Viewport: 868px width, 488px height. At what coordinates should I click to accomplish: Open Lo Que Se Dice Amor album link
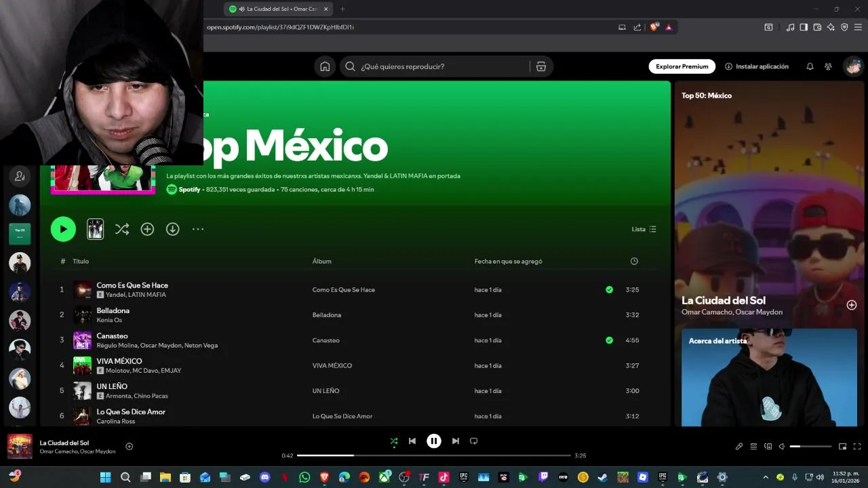pyautogui.click(x=342, y=416)
